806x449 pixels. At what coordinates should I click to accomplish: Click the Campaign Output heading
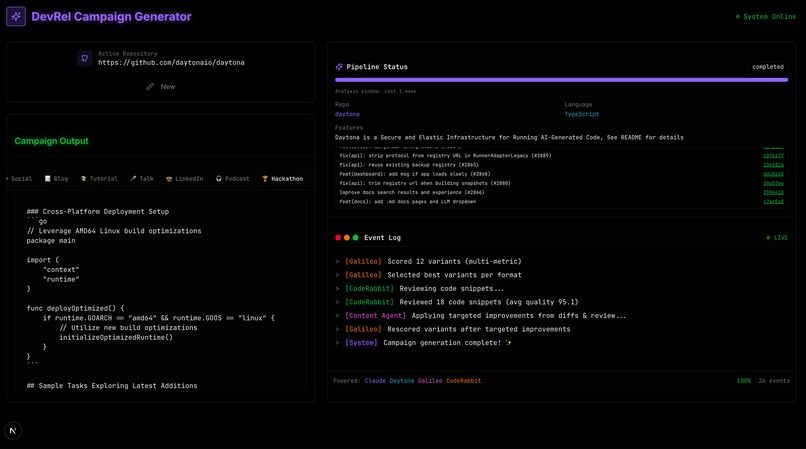(x=51, y=141)
